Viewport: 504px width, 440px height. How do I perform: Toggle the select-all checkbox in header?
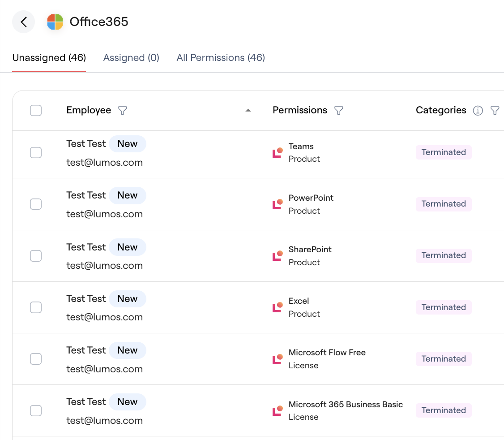[x=36, y=110]
